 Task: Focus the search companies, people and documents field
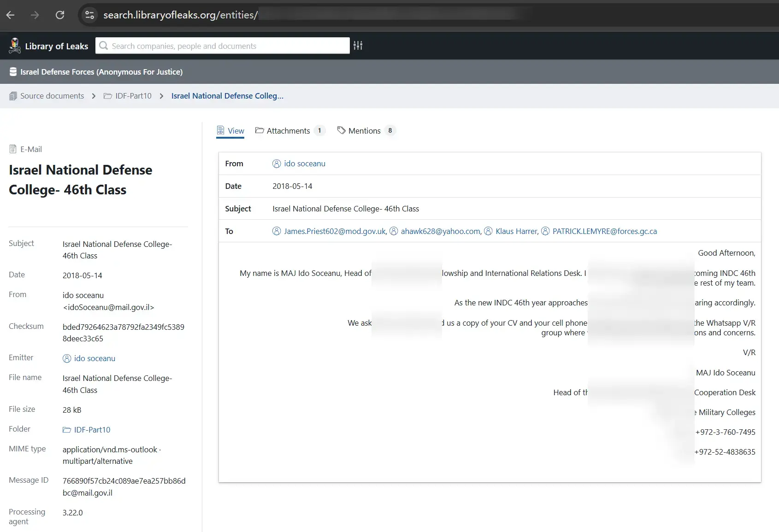[223, 46]
